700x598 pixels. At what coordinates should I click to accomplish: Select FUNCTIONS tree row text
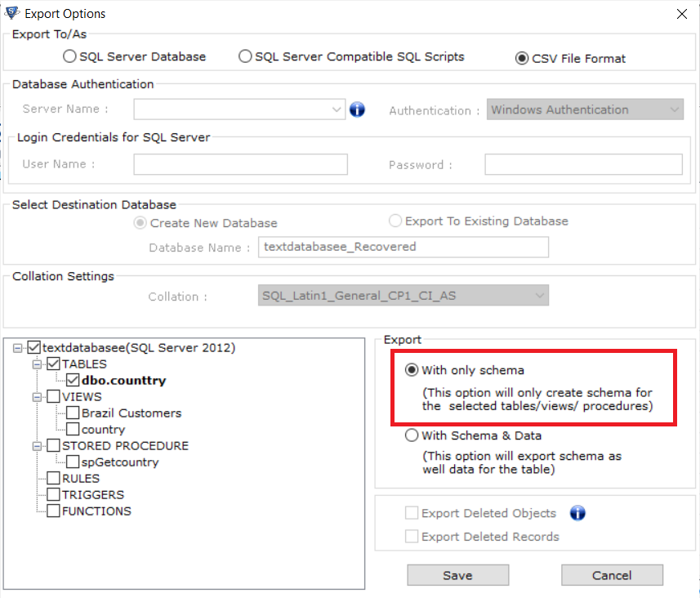96,511
